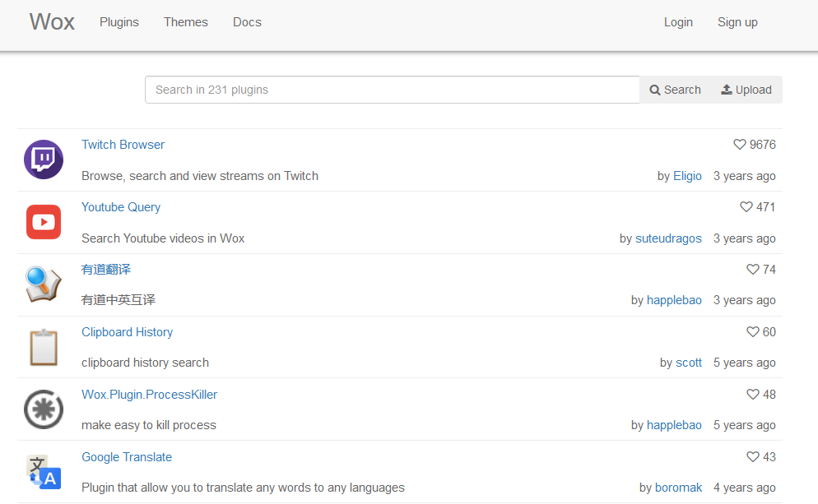Click the Youtube Query plugin icon
This screenshot has width=818, height=504.
[x=43, y=222]
